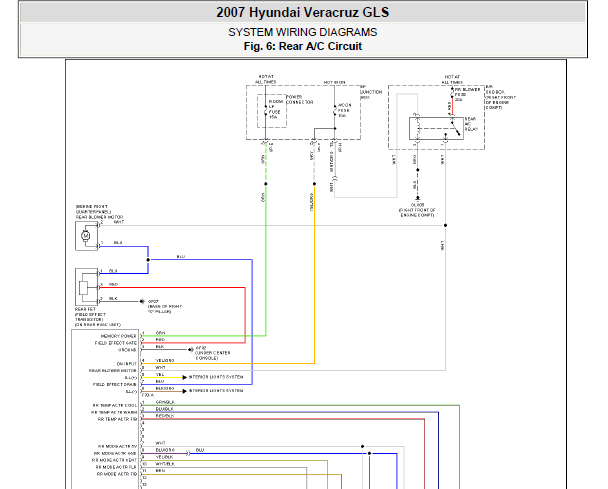
Task: Click the 'RR TEMP ACTR WARM' pin label
Action: (114, 412)
